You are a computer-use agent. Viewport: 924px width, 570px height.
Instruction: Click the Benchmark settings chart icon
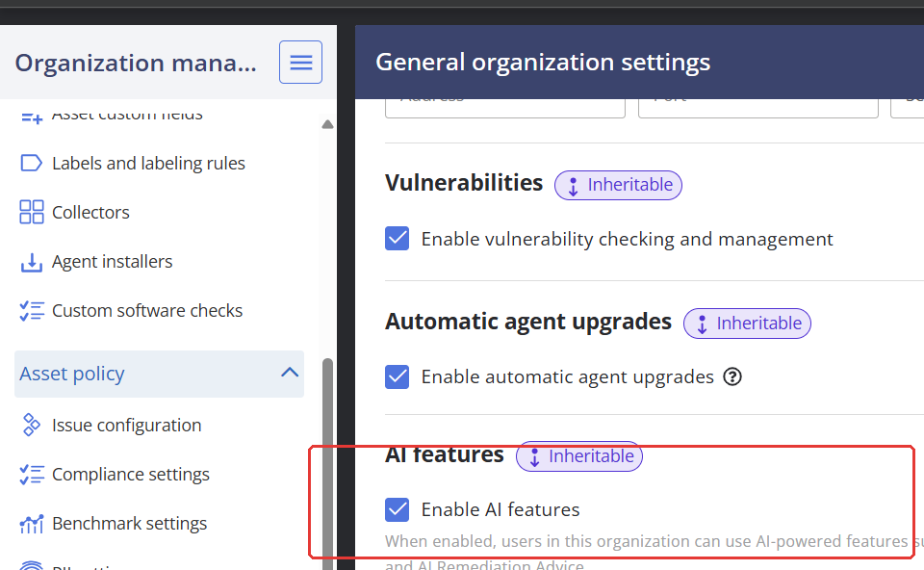coord(32,524)
